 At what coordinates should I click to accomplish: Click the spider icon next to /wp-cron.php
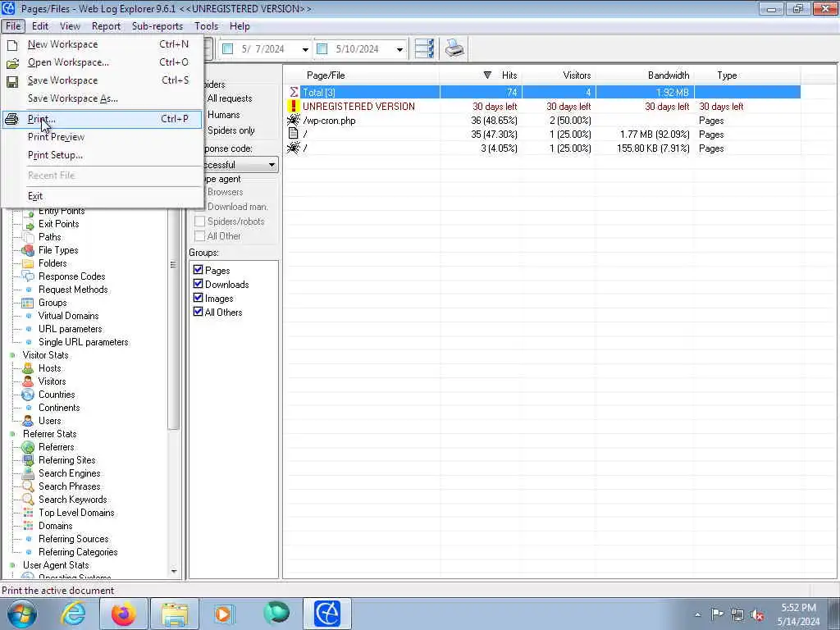pyautogui.click(x=294, y=120)
